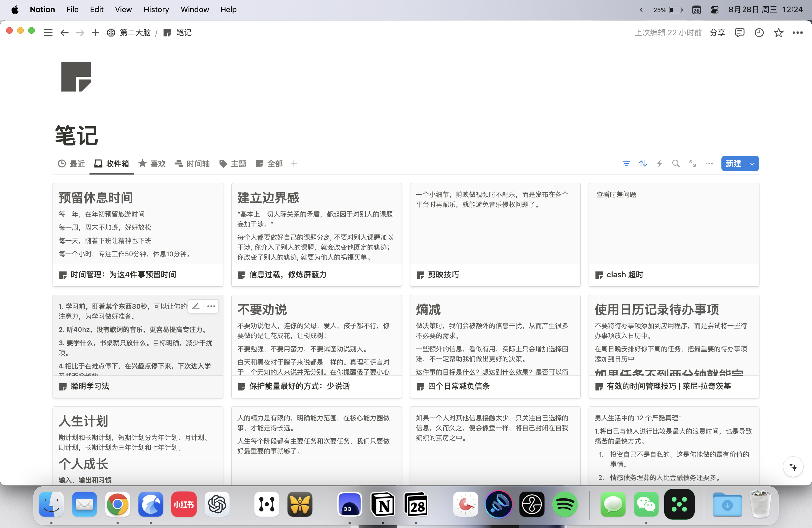The width and height of the screenshot is (812, 528).
Task: Open card 有效的时间管理技巧 | 莱尼·拉奇茨基
Action: coord(674,347)
